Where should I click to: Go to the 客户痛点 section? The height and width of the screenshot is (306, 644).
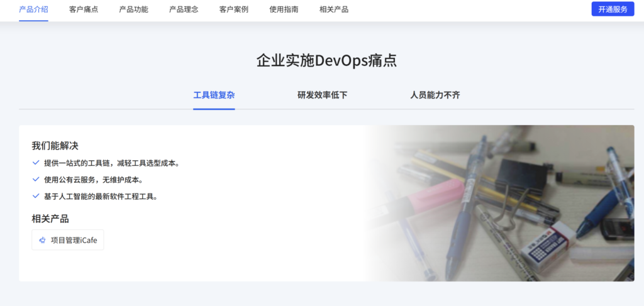tap(84, 9)
